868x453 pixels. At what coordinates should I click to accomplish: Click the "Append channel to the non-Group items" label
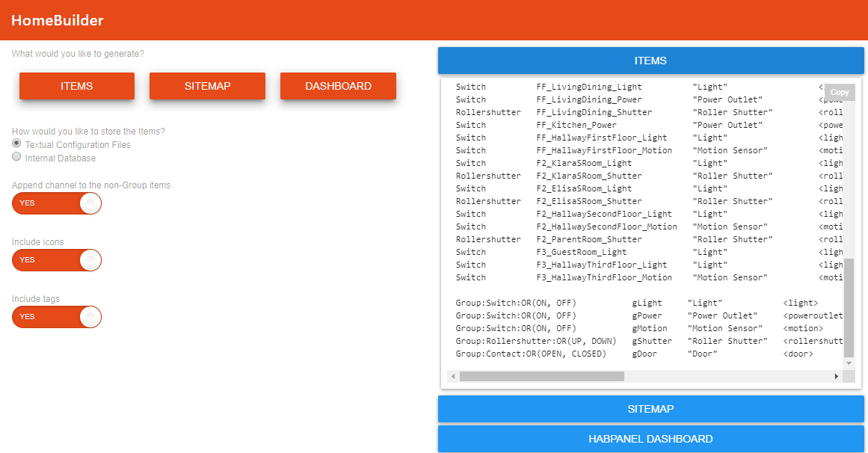[91, 185]
